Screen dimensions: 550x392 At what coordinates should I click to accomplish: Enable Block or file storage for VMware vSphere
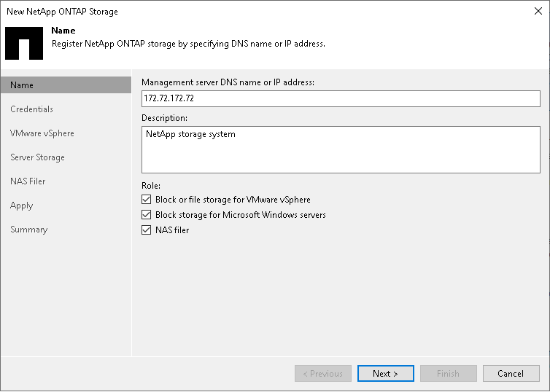click(147, 200)
